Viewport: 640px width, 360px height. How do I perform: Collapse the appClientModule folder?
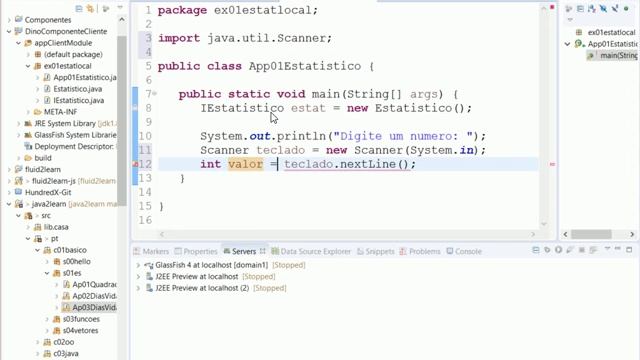tap(18, 43)
